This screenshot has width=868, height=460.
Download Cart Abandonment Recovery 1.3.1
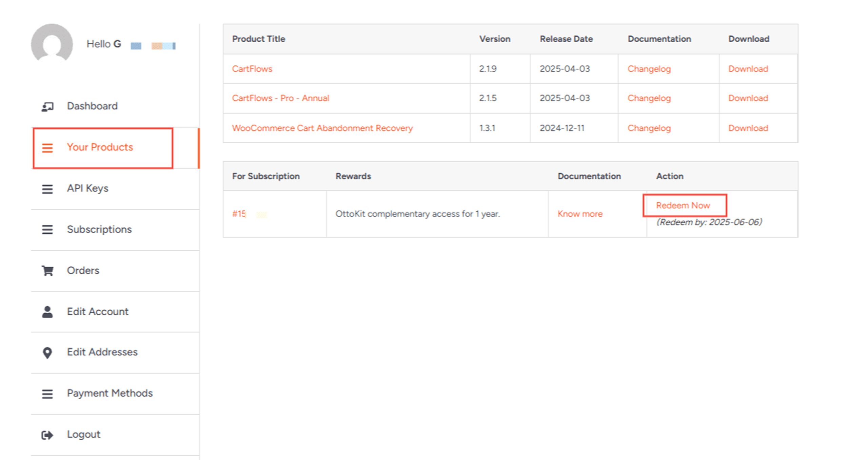point(748,128)
